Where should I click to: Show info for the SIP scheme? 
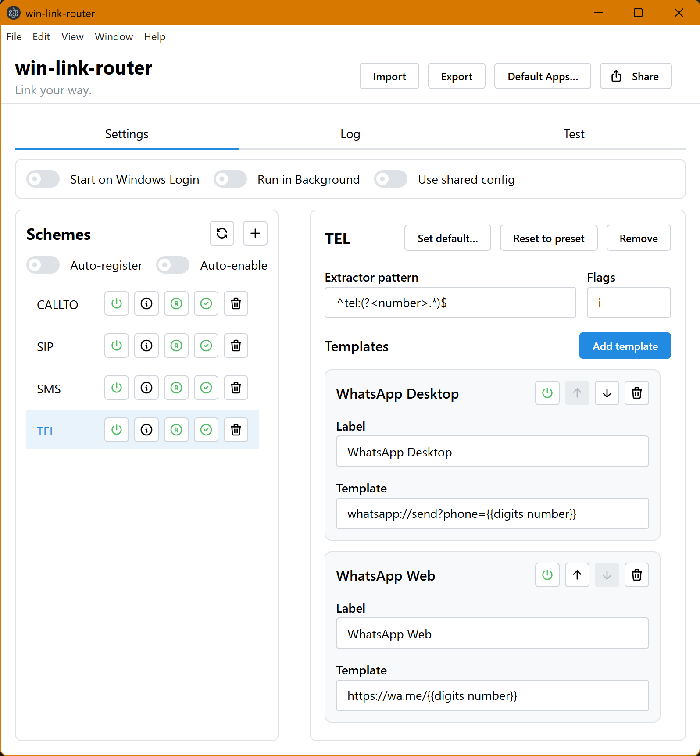146,346
